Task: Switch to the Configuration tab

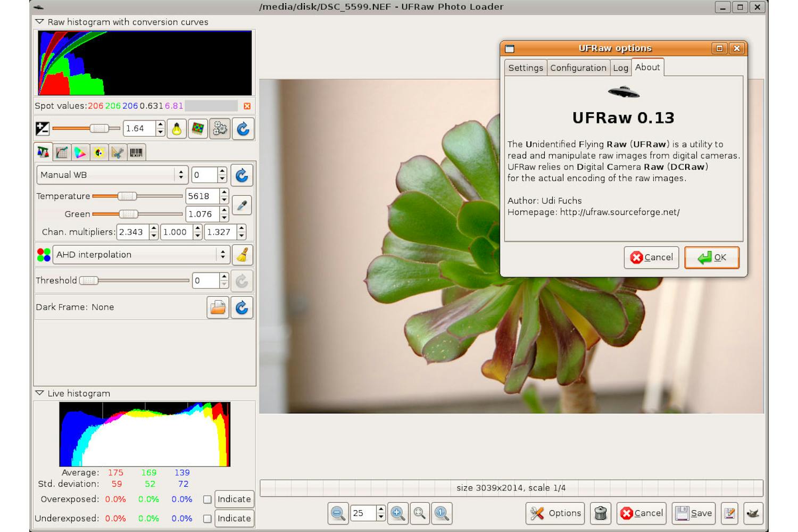Action: [578, 68]
